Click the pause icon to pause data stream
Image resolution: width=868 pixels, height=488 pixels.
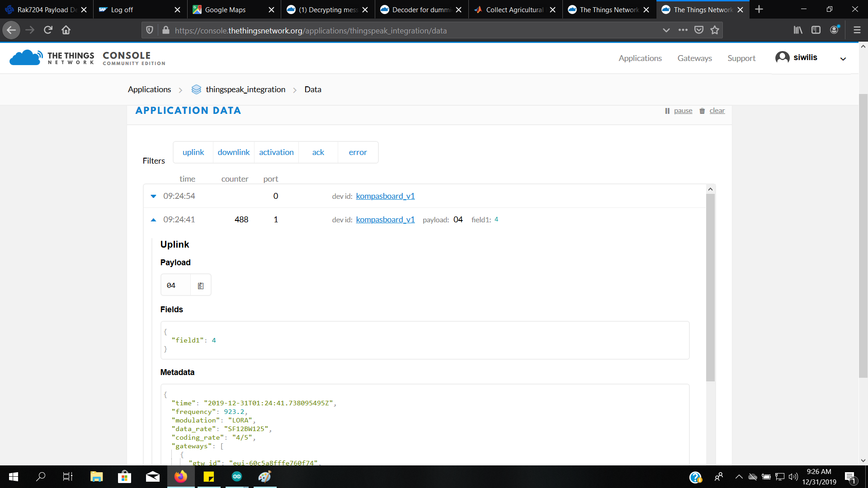[x=666, y=110]
